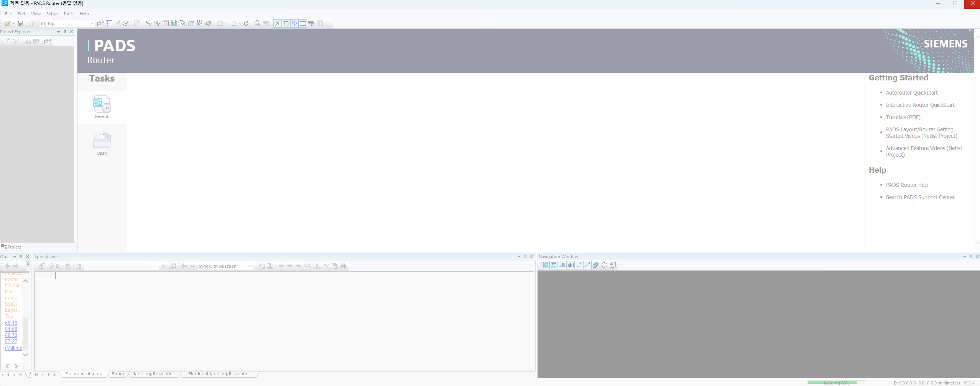Click the loading progress bar in status bar

pos(836,383)
